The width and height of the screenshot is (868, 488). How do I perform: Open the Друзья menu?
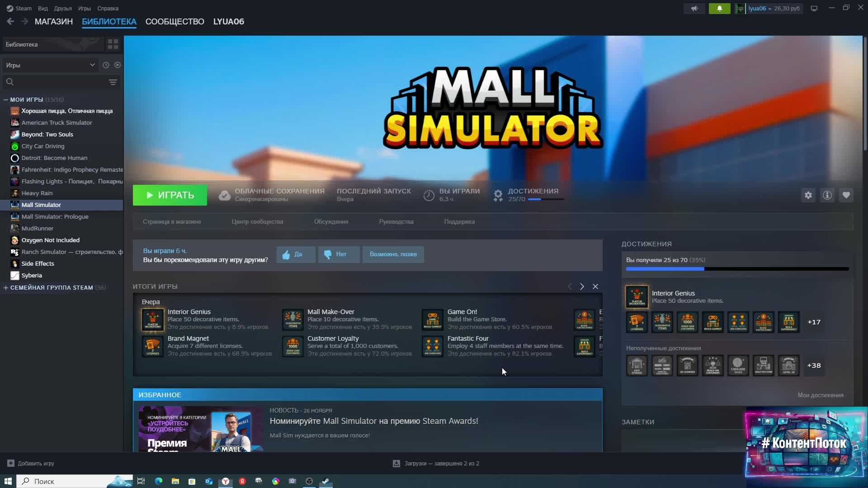(62, 8)
